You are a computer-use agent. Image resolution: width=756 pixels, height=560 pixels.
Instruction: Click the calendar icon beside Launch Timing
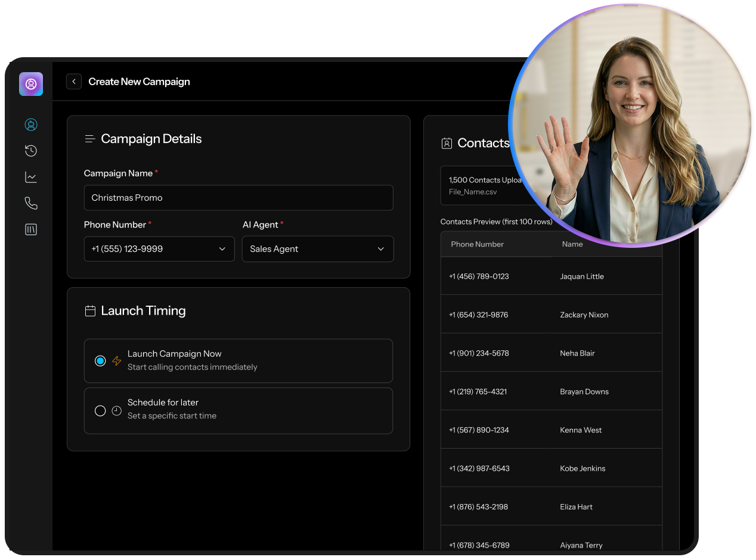coord(90,310)
